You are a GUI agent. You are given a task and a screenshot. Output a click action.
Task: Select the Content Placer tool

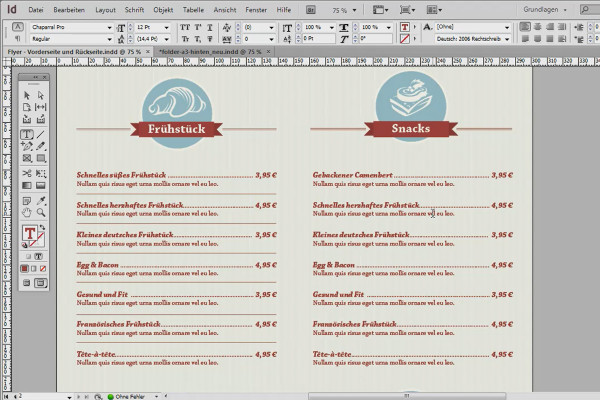[41, 119]
